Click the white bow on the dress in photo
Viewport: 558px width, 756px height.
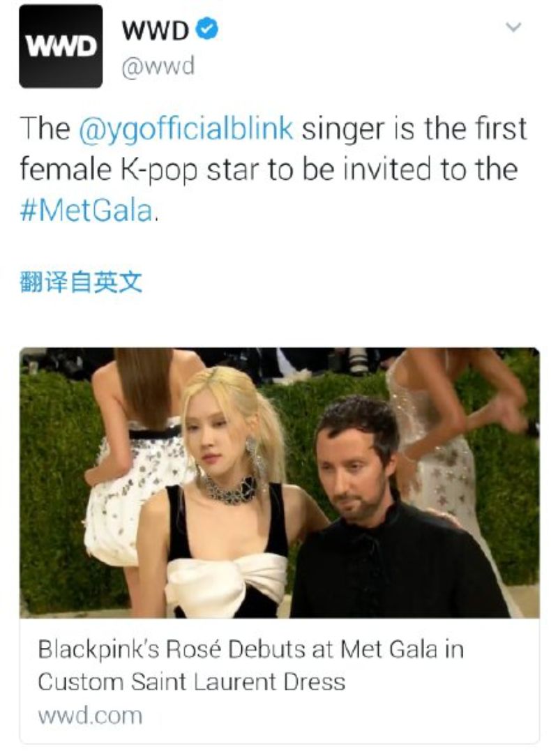click(227, 582)
